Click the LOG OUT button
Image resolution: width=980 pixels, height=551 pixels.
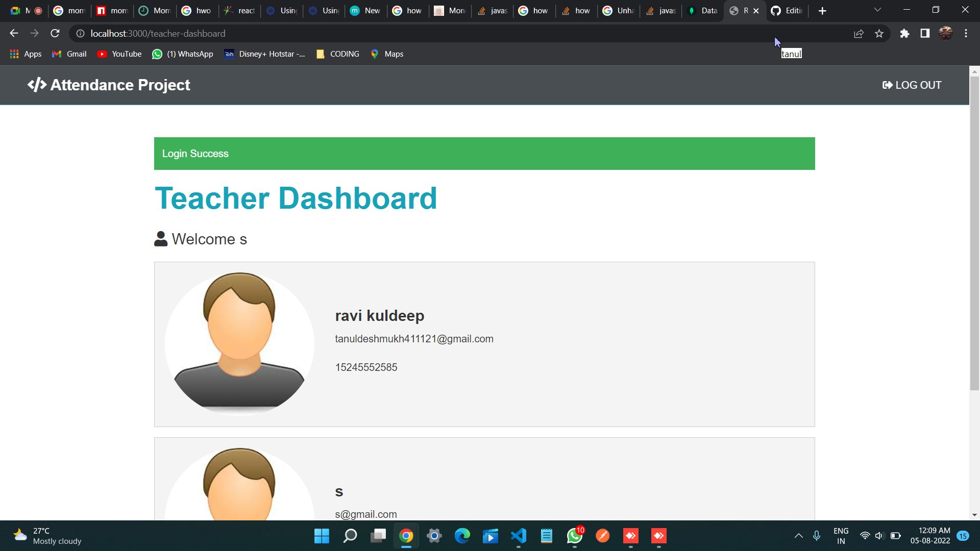coord(912,85)
